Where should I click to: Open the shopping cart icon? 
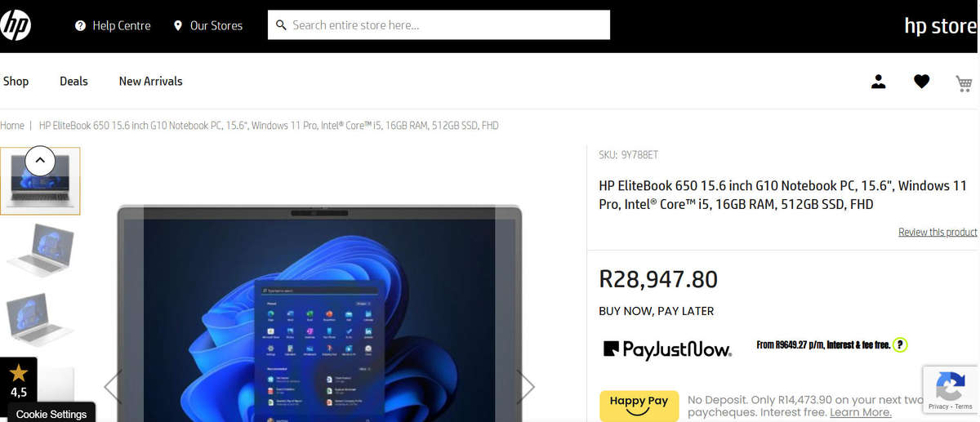(x=964, y=82)
